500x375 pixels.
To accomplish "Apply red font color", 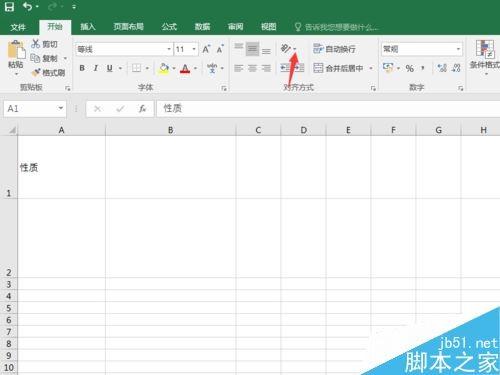I will [x=185, y=69].
